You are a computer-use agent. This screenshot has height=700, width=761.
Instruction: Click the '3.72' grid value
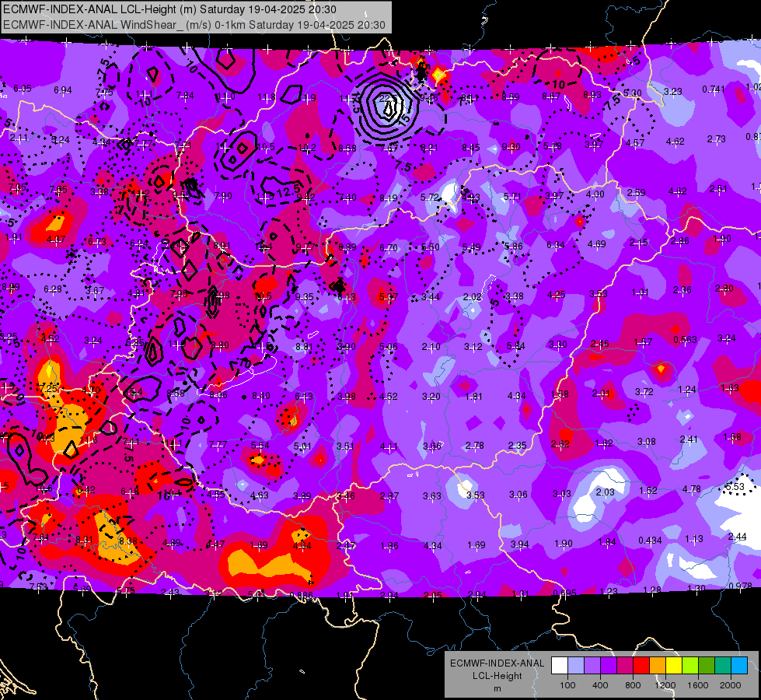644,391
